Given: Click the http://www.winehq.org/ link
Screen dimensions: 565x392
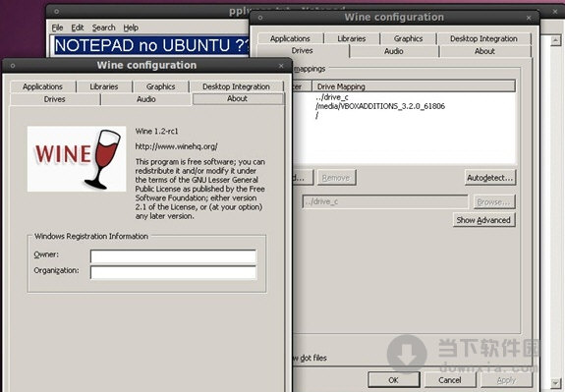Looking at the screenshot, I should [x=177, y=146].
